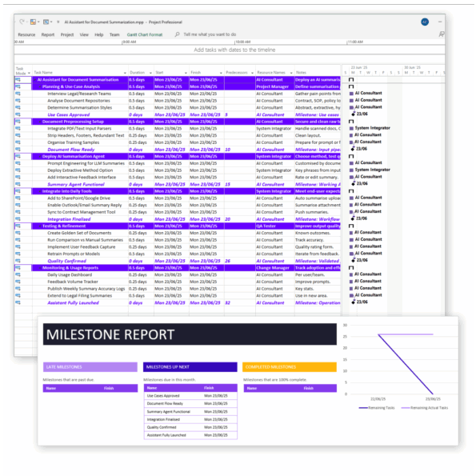Click task mode icon for Integration Finalised
Image resolution: width=476 pixels, height=476 pixels.
point(18,219)
